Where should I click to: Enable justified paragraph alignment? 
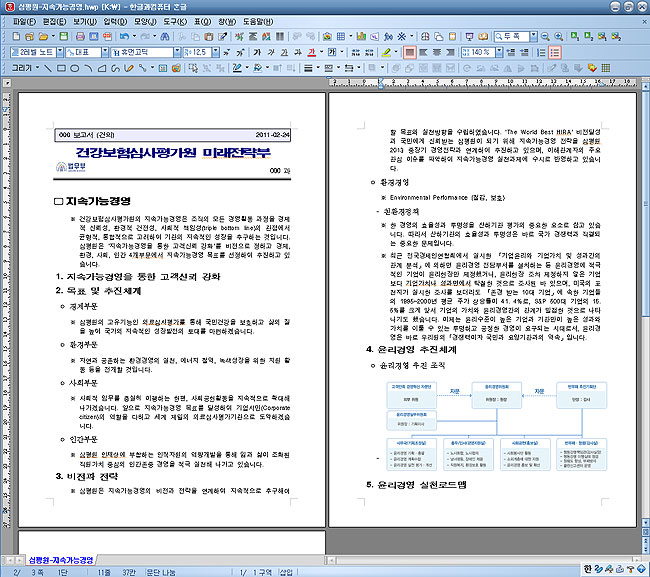(x=410, y=52)
